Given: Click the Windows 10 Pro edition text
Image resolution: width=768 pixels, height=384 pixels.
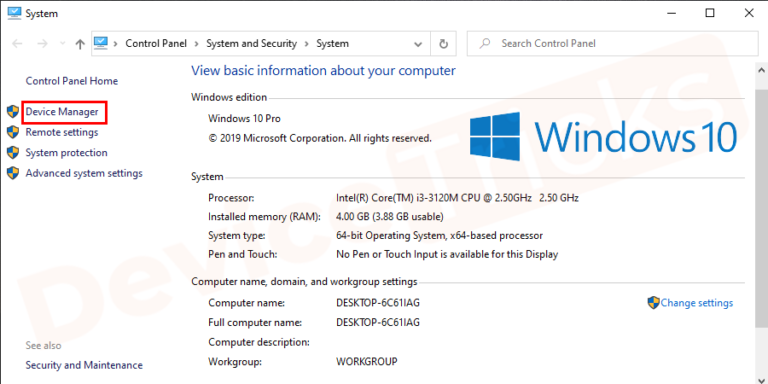Looking at the screenshot, I should point(244,119).
